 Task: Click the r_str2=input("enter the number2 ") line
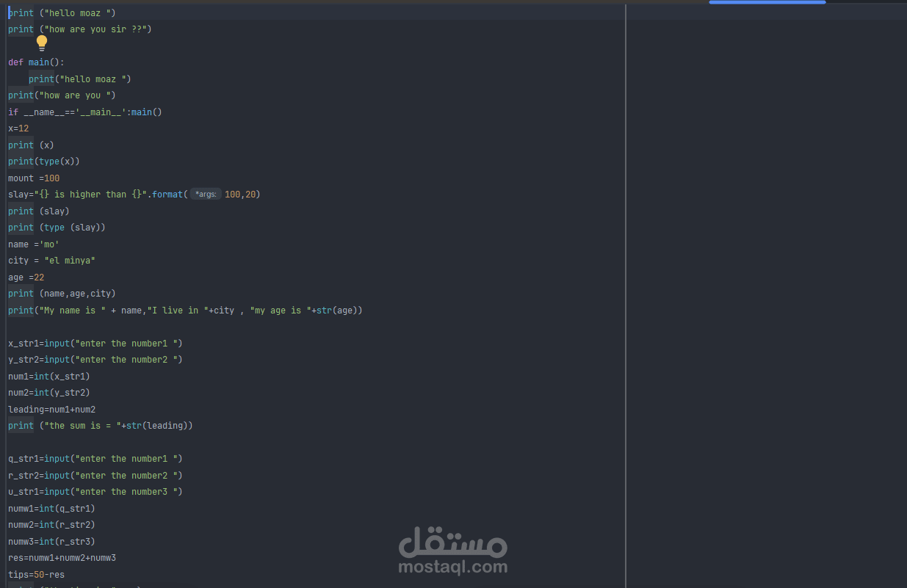(x=95, y=476)
